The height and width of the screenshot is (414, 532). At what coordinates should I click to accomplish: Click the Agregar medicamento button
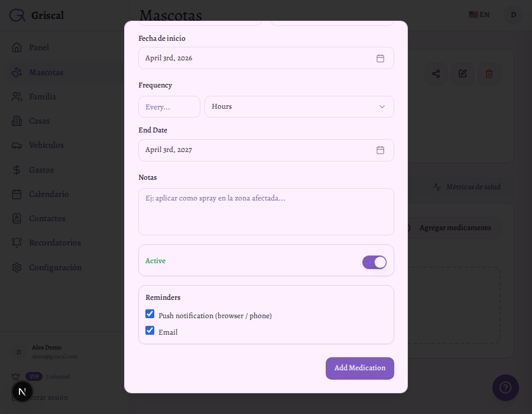coord(455,228)
